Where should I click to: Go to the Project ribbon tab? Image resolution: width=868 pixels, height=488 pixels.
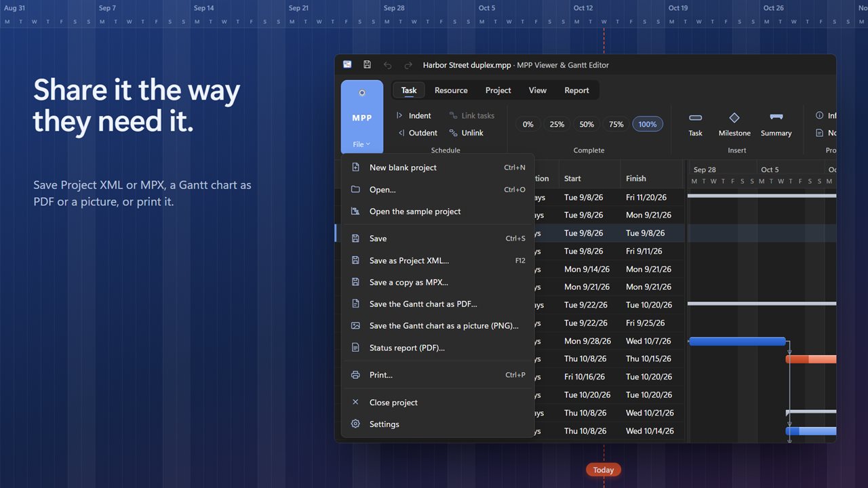[x=498, y=90]
